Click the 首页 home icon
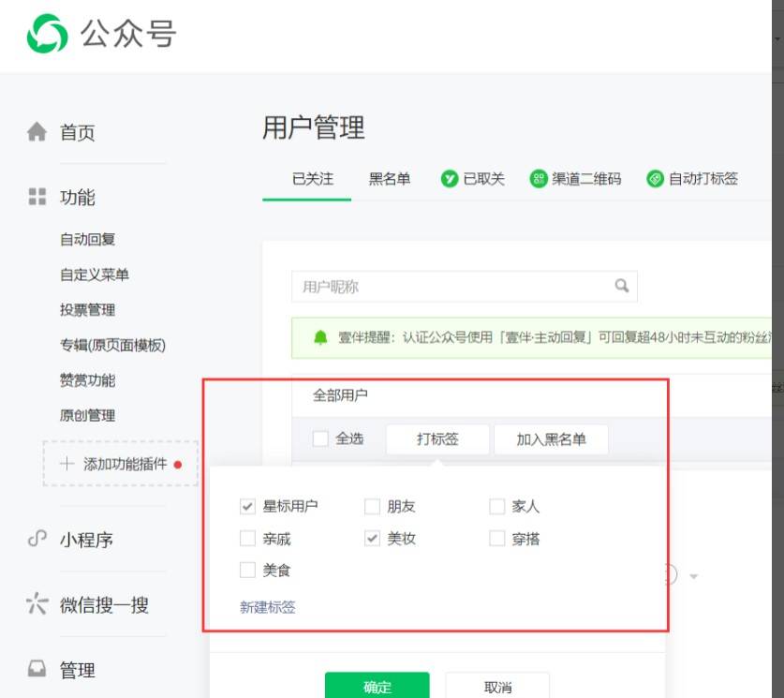 [37, 132]
